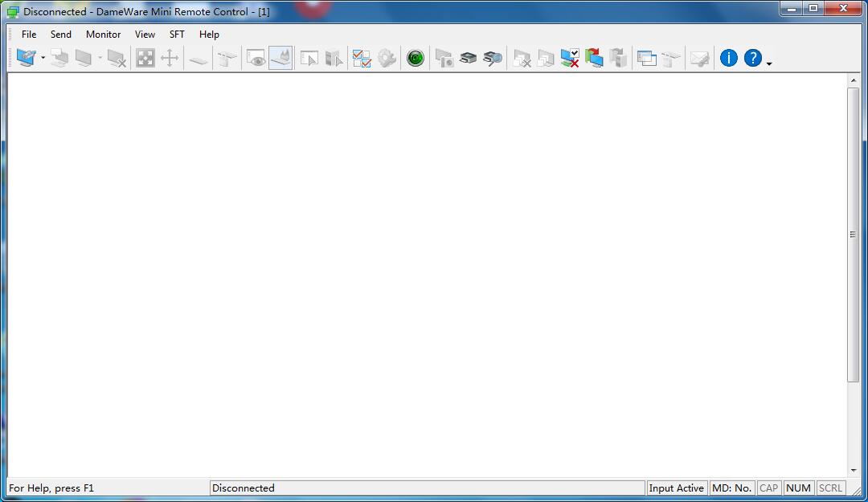868x502 pixels.
Task: Click the server-with-cursor icon
Action: point(334,58)
